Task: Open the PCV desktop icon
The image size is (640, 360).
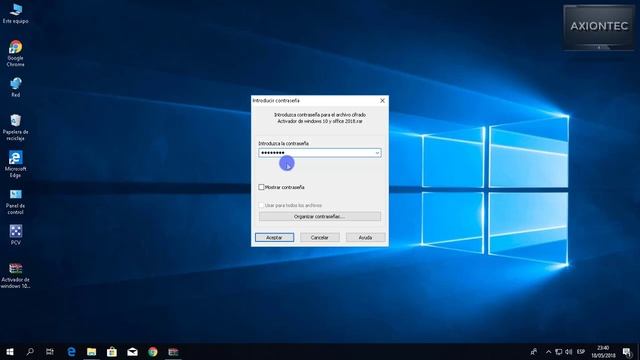Action: [16, 235]
